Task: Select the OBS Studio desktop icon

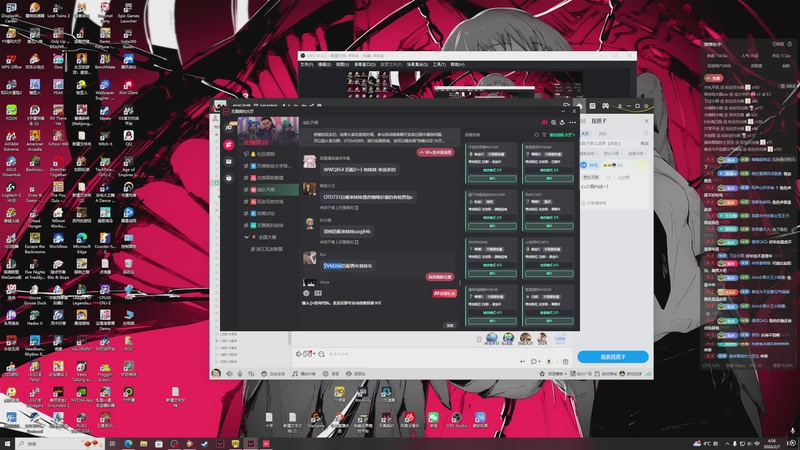Action: point(457,420)
